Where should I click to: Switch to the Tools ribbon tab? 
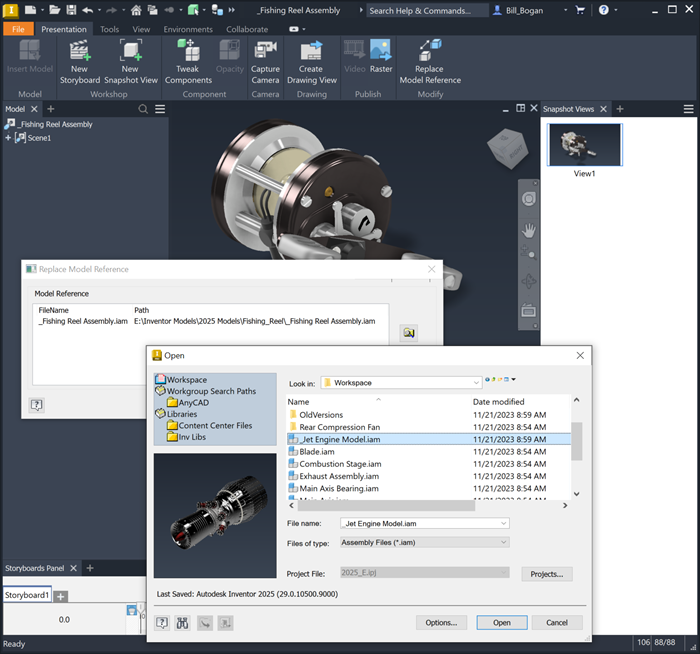coord(109,29)
